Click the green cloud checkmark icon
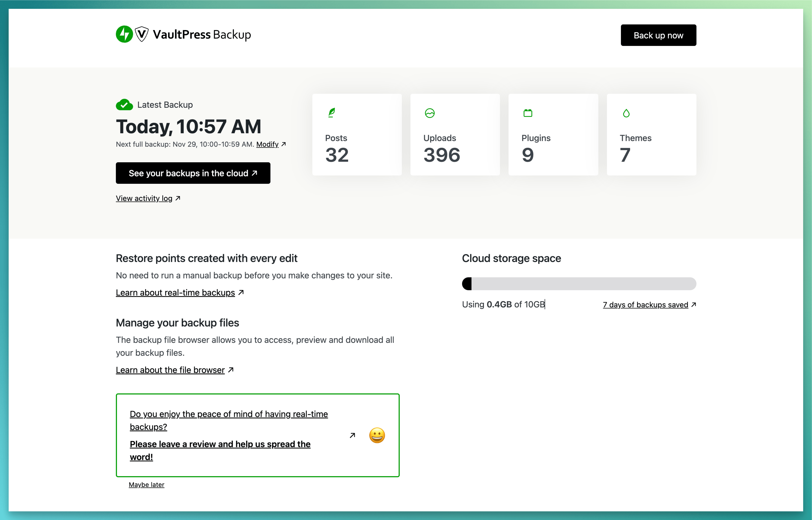This screenshot has height=520, width=812. coord(124,105)
